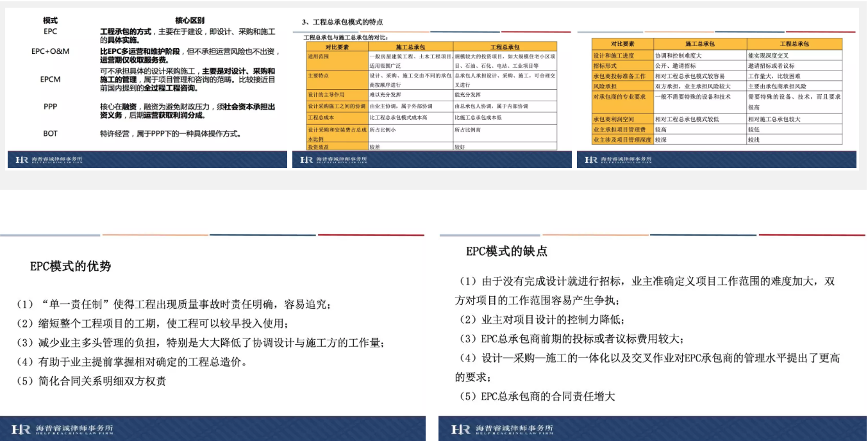Click the '核心区别' column header

click(190, 21)
